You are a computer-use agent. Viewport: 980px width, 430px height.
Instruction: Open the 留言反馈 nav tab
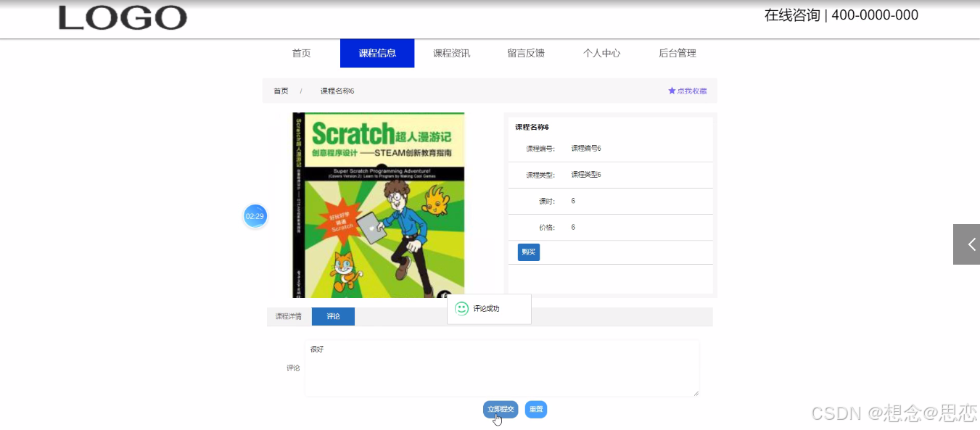click(x=526, y=53)
